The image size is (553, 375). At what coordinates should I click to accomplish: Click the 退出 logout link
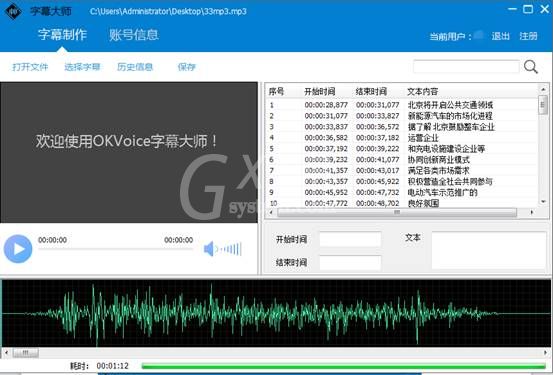(501, 36)
